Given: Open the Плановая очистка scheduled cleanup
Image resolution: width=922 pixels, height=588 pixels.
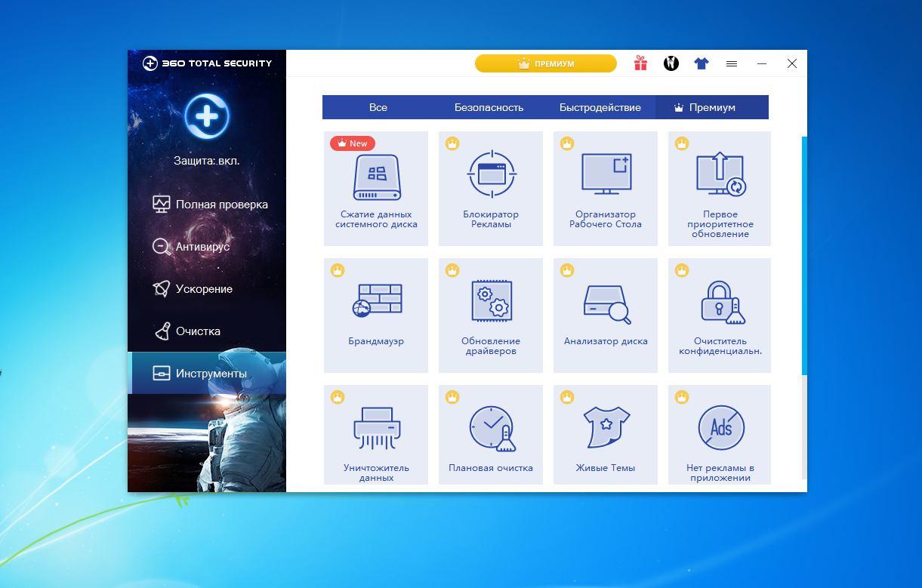Looking at the screenshot, I should coord(491,435).
